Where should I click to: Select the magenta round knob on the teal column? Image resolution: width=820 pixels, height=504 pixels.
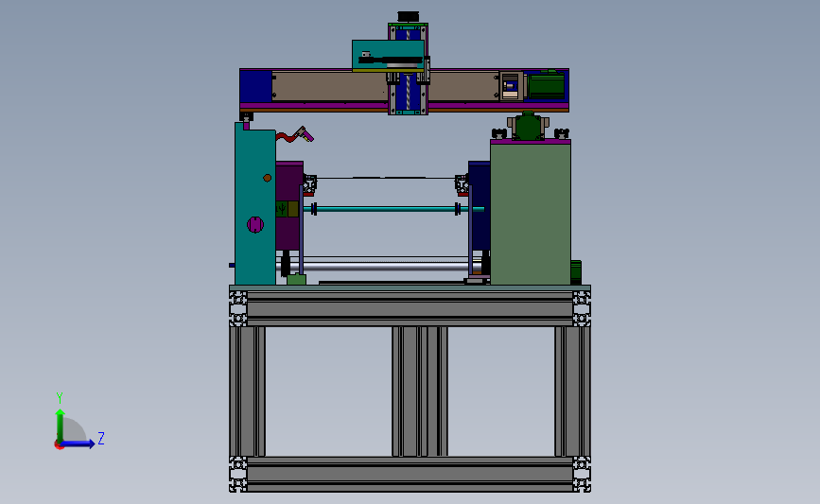tap(255, 225)
